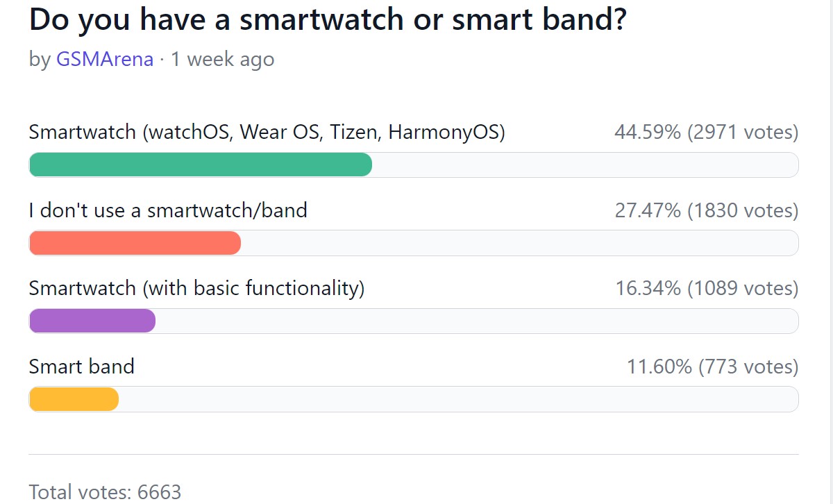Click the 11.60% (773 votes) result
The image size is (833, 504).
pos(712,367)
